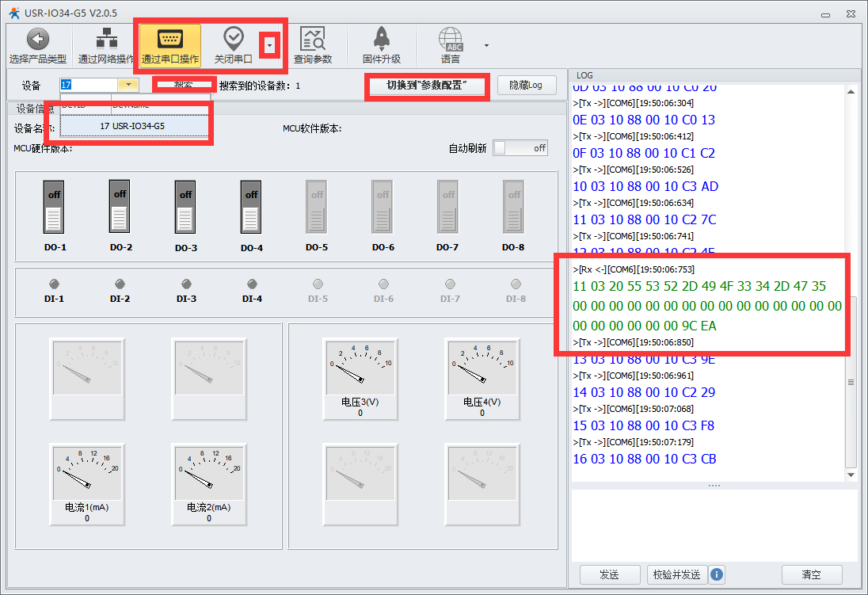Screen dimensions: 868x595
Task: Toggle the disabled DO-7 switch
Action: [447, 208]
